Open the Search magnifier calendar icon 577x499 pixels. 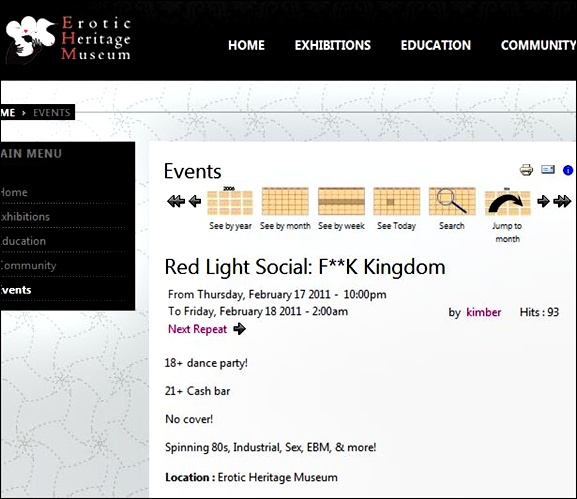[452, 201]
